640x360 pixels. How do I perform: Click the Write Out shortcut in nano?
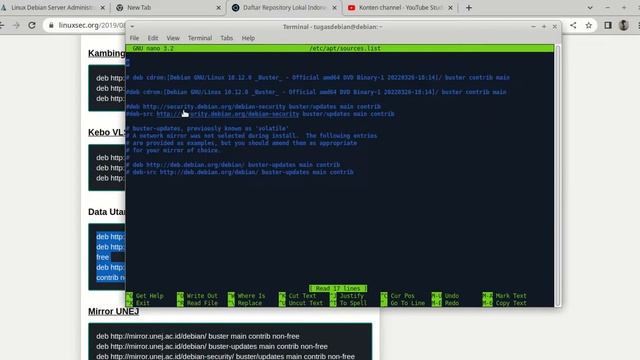pos(198,296)
